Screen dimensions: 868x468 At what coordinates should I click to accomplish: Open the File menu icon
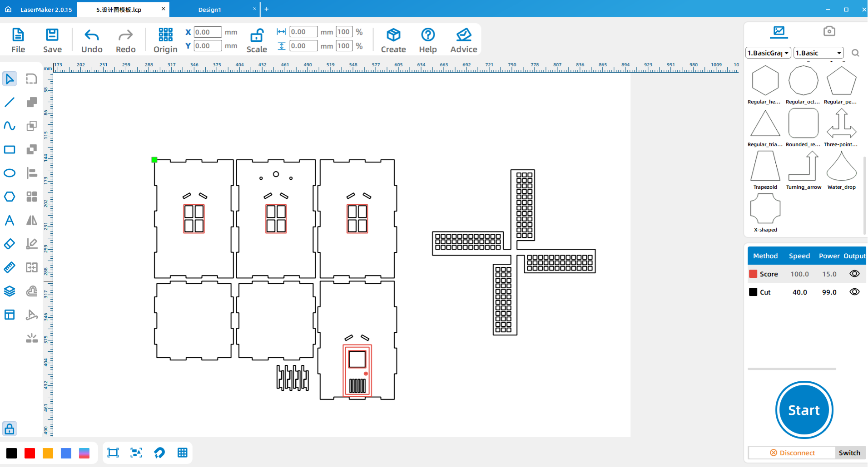(x=18, y=40)
